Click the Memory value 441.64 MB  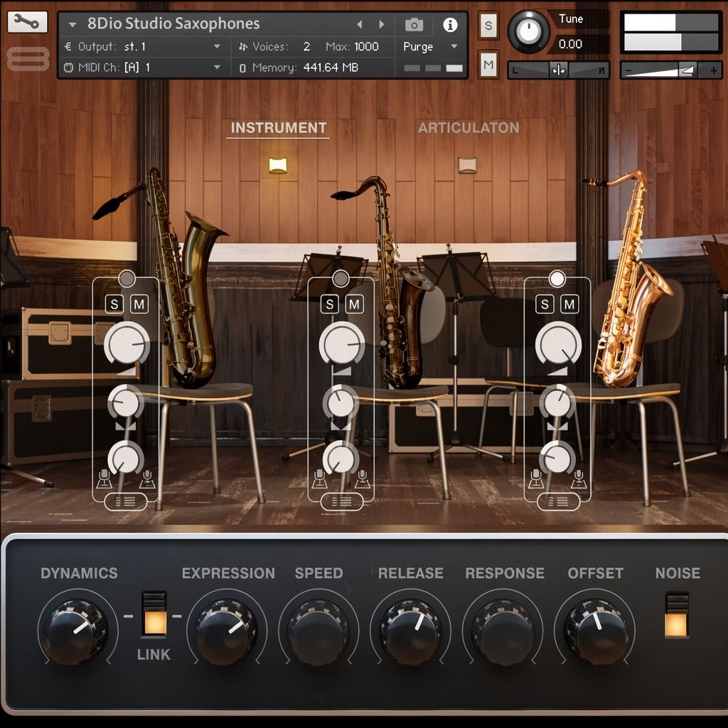pos(331,68)
